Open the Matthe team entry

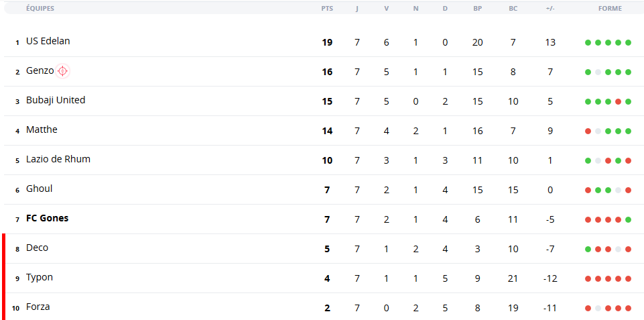pyautogui.click(x=42, y=129)
